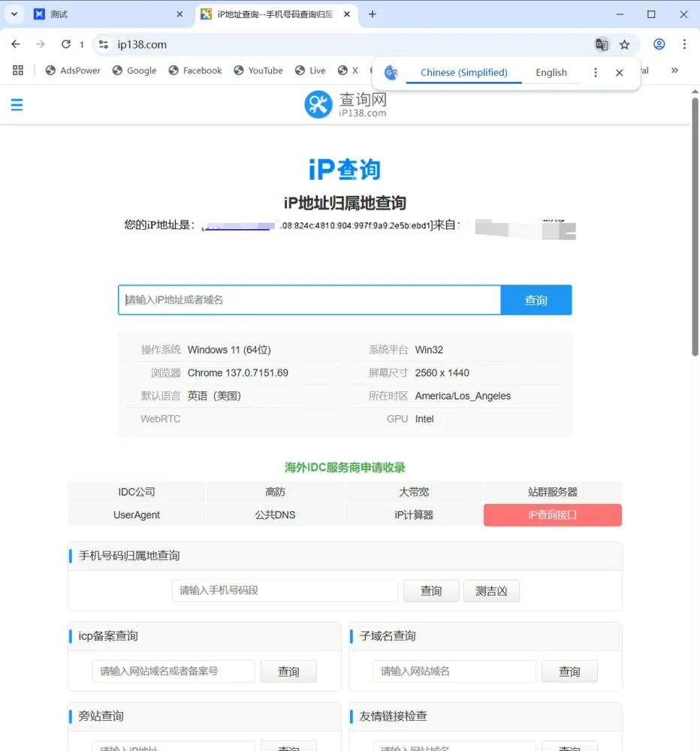Click the 友情链接检查 section heading
Image resolution: width=700 pixels, height=751 pixels.
[393, 716]
